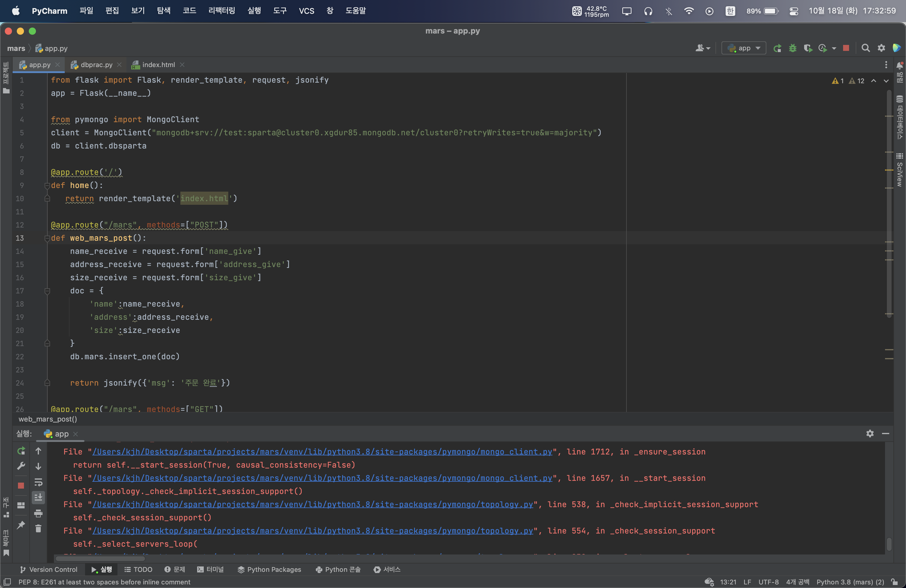Open the VCS menu
This screenshot has height=588, width=906.
pyautogui.click(x=306, y=11)
